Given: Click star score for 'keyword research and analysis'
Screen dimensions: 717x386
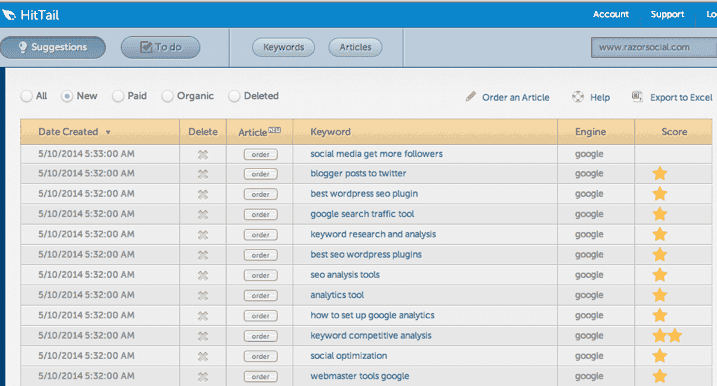Looking at the screenshot, I should (x=660, y=234).
